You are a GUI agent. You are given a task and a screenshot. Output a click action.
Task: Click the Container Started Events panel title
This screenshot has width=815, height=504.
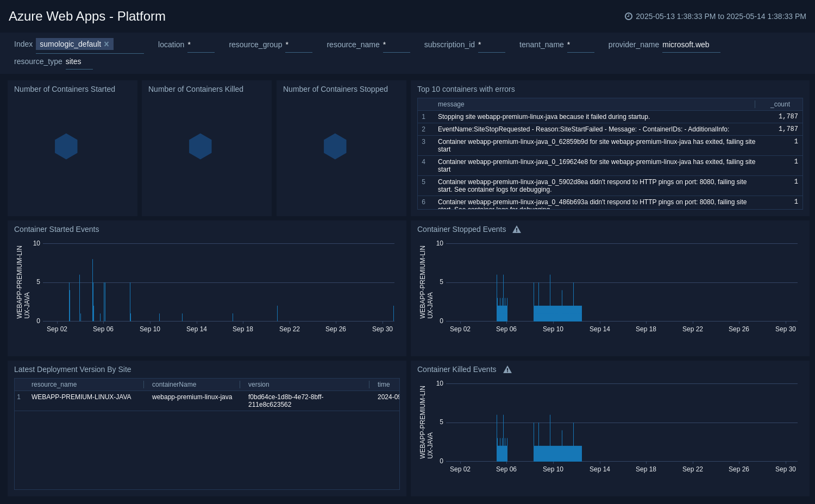point(57,229)
